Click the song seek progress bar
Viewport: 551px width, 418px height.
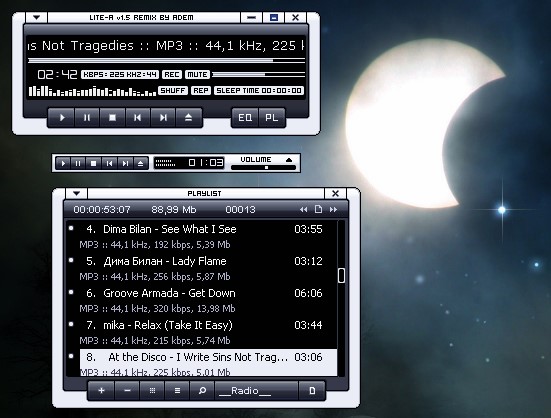pyautogui.click(x=166, y=60)
